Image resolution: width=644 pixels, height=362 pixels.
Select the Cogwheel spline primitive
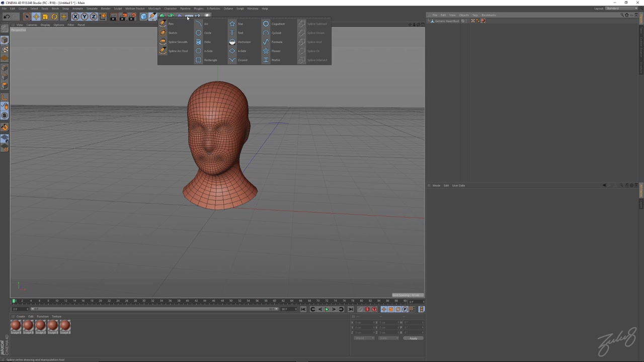pyautogui.click(x=278, y=24)
